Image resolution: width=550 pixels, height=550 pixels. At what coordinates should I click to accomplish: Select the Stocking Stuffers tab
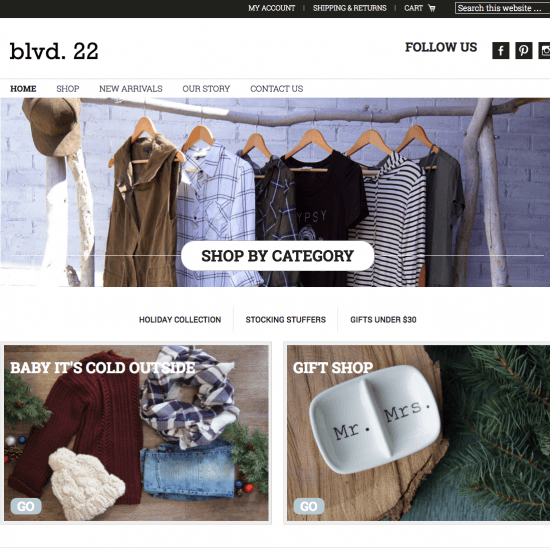tap(286, 320)
